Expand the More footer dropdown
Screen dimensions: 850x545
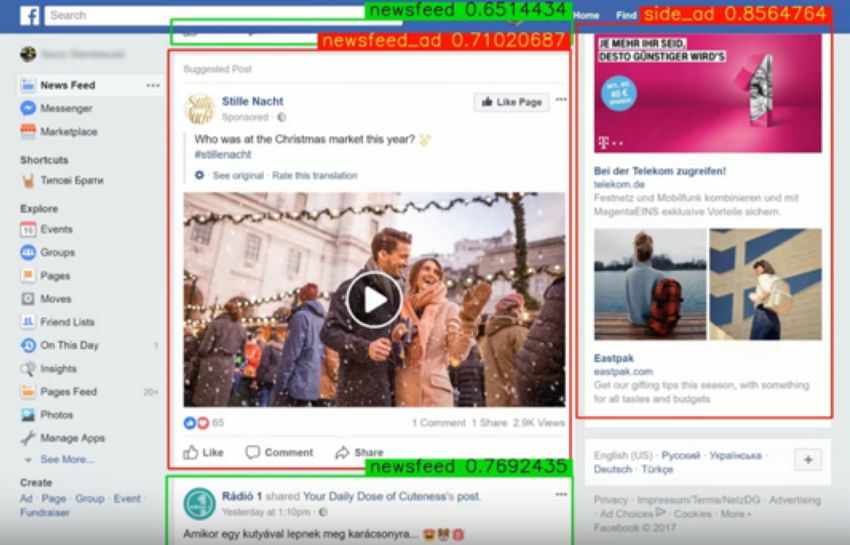click(x=736, y=514)
